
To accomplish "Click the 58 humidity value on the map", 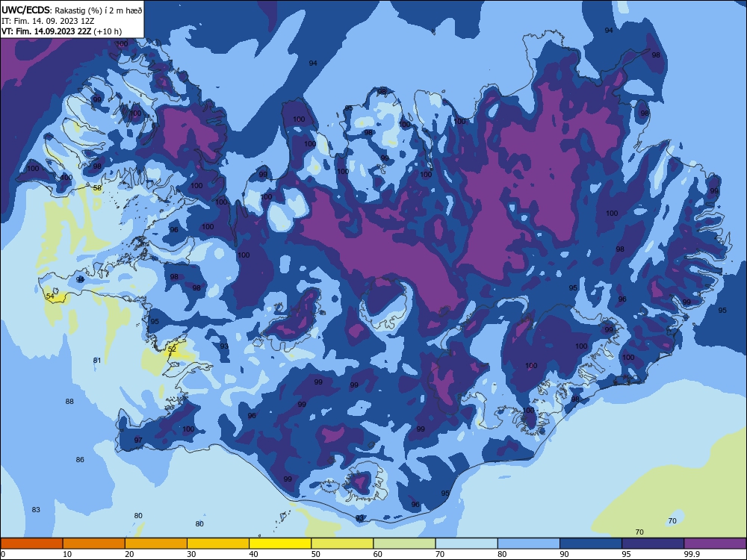I will pos(97,188).
